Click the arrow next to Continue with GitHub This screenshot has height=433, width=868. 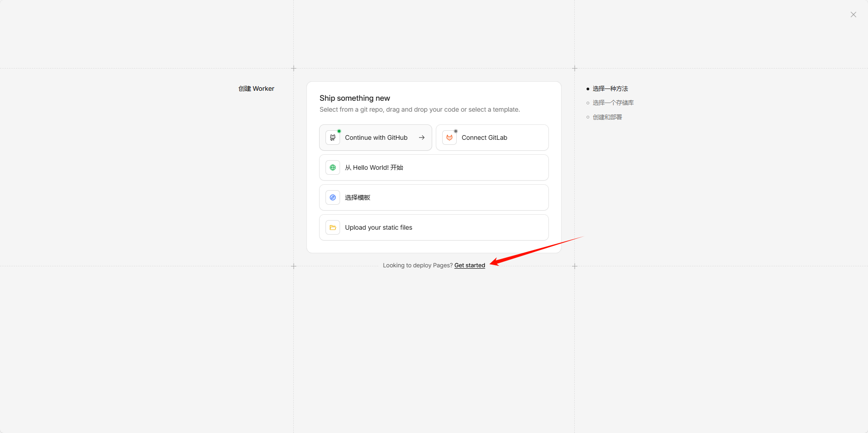tap(422, 138)
